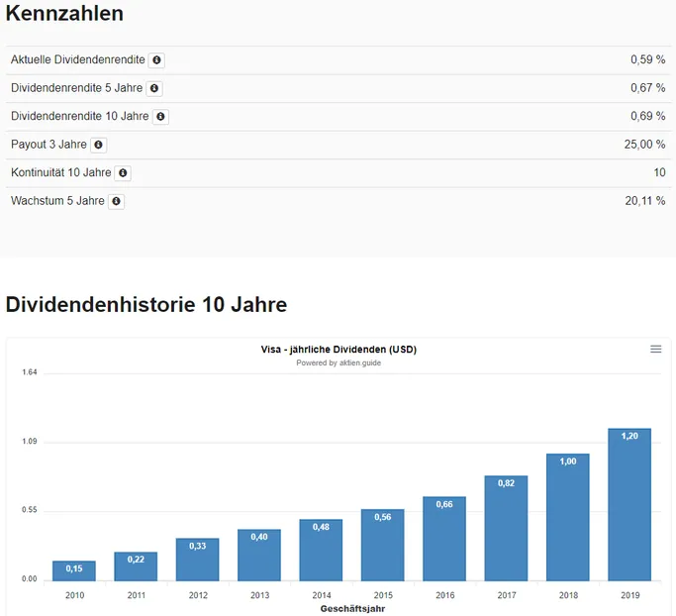Select the 2015 bar labeled 0,56
This screenshot has width=676, height=616.
point(383,545)
